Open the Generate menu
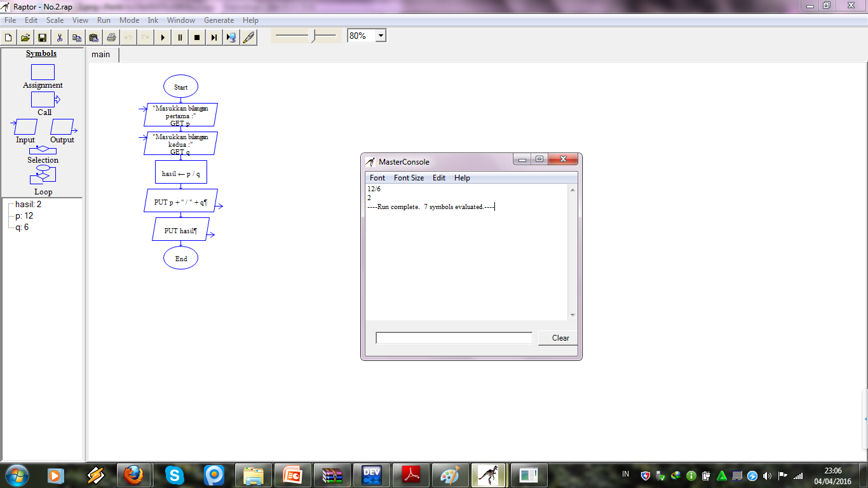This screenshot has height=488, width=868. [x=219, y=20]
